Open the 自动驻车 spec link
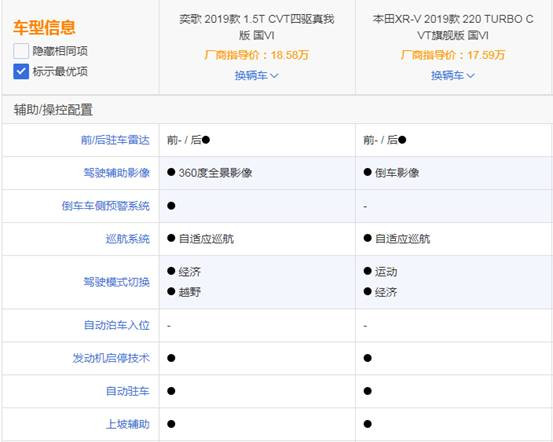The width and height of the screenshot is (553, 442). point(128,391)
